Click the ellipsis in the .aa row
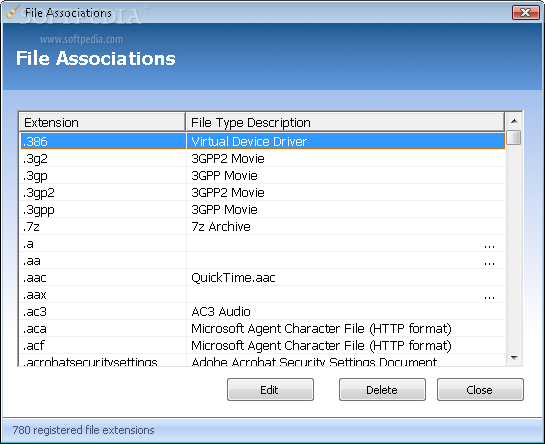 489,264
